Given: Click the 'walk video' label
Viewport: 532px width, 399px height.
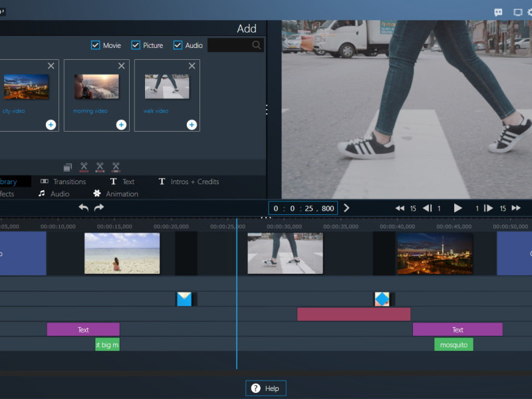Looking at the screenshot, I should pyautogui.click(x=156, y=111).
